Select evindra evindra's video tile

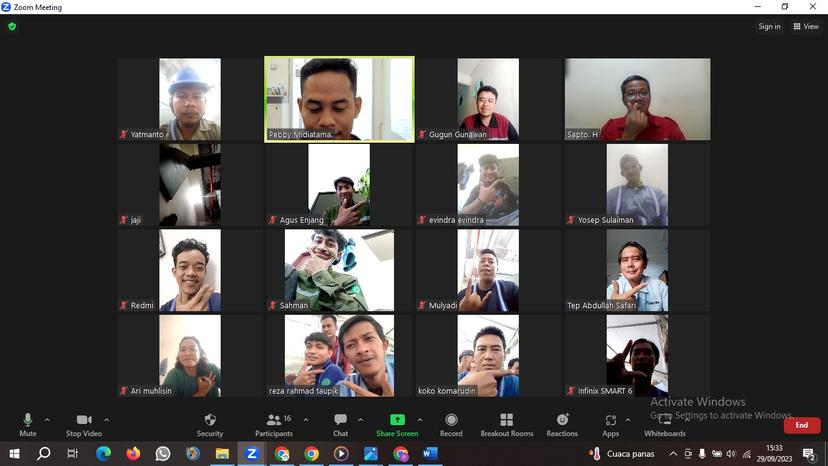click(488, 185)
